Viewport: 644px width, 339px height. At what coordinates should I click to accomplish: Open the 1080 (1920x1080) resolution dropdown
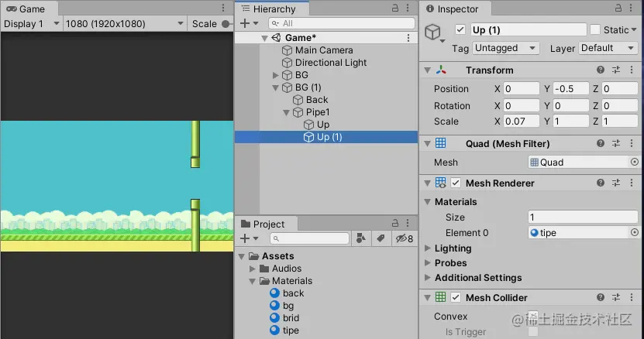pyautogui.click(x=125, y=24)
